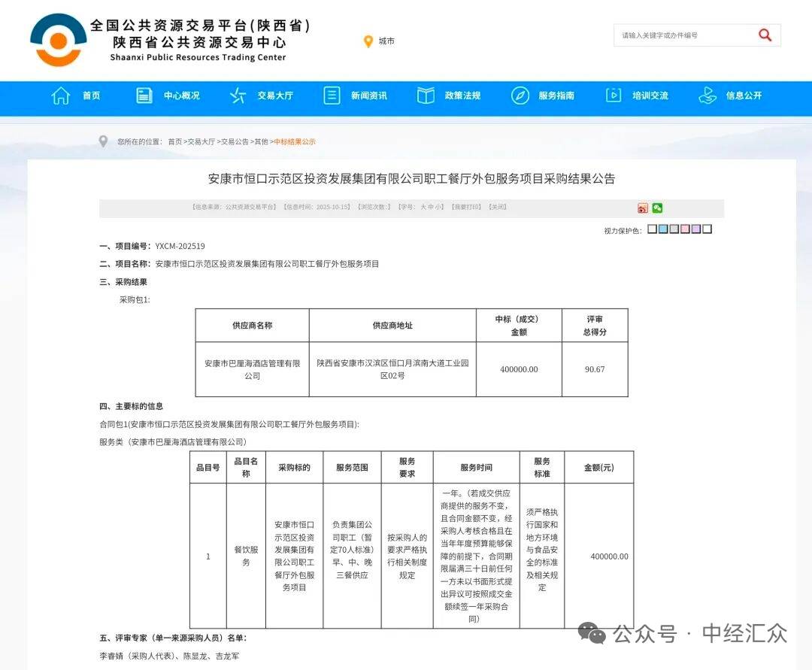This screenshot has width=812, height=670.
Task: Click the star icon beside 交易大厅
Action: tap(238, 95)
